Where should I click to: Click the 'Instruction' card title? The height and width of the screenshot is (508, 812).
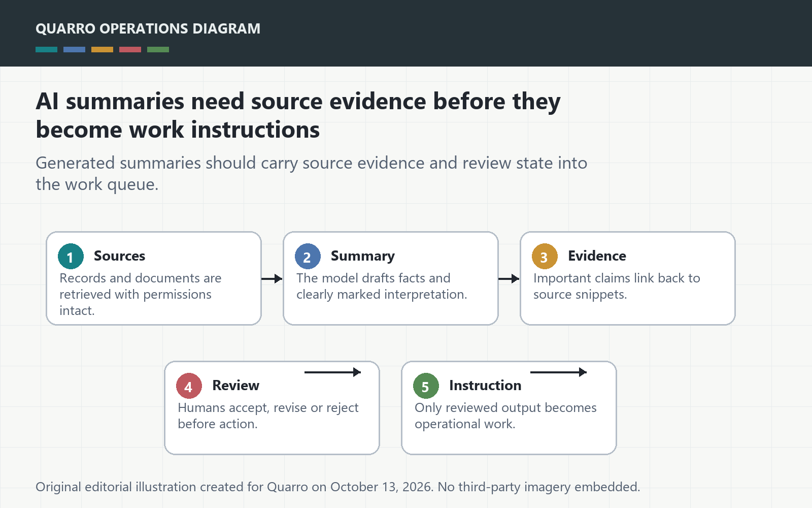485,386
